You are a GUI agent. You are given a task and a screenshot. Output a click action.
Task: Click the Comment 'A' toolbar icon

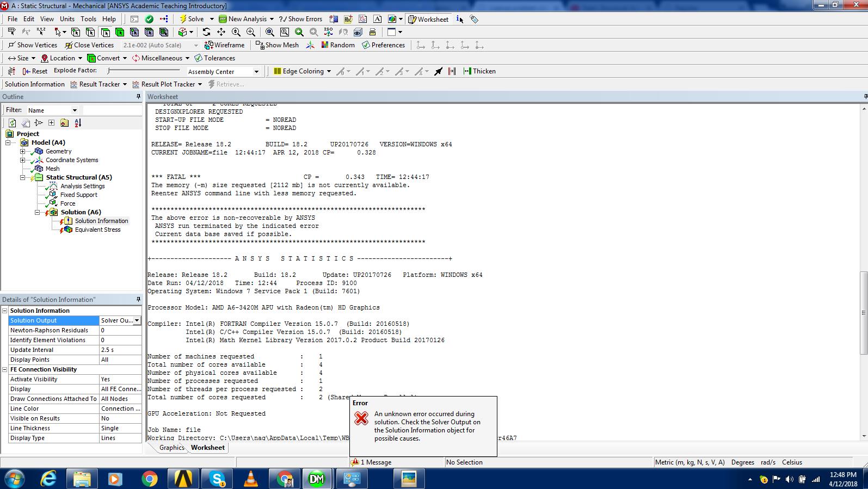point(378,19)
